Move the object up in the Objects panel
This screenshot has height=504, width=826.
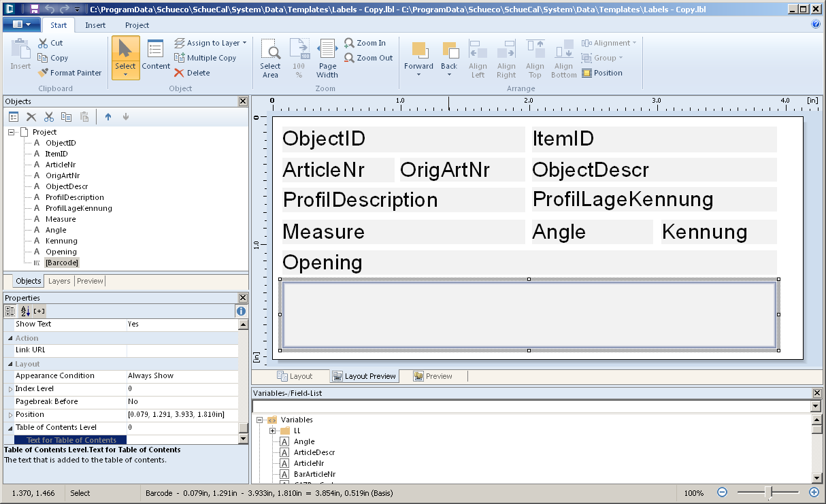[x=108, y=117]
